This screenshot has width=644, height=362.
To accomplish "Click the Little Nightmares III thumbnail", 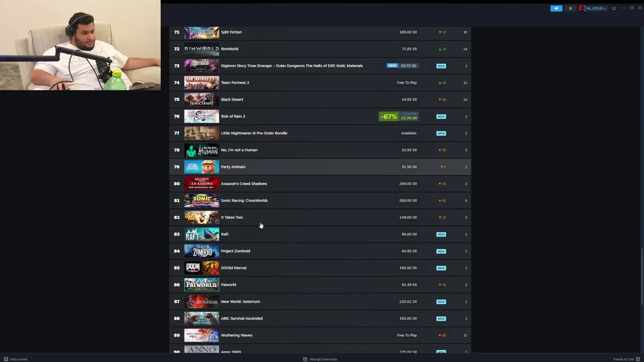I will coord(201,133).
